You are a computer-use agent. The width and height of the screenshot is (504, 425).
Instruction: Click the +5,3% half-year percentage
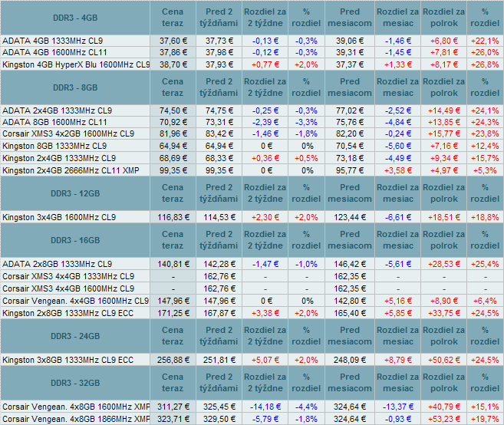click(x=485, y=170)
